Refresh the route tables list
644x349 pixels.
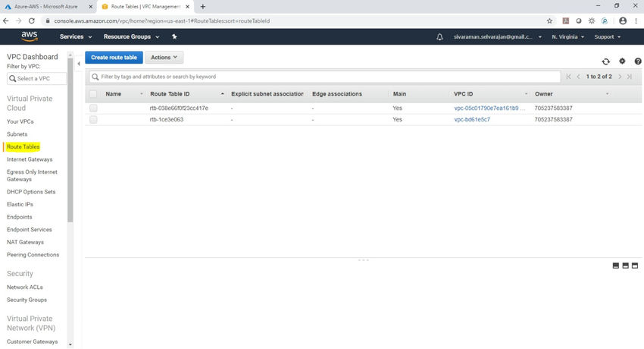[606, 61]
